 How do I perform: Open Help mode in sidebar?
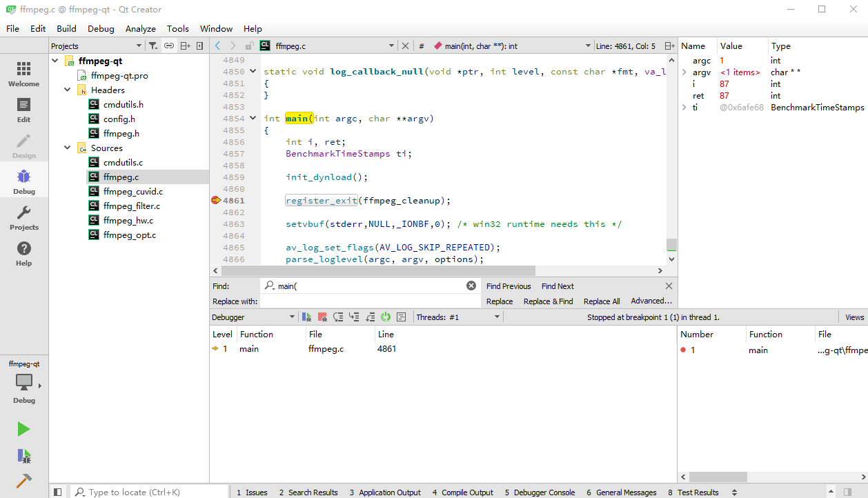(24, 254)
